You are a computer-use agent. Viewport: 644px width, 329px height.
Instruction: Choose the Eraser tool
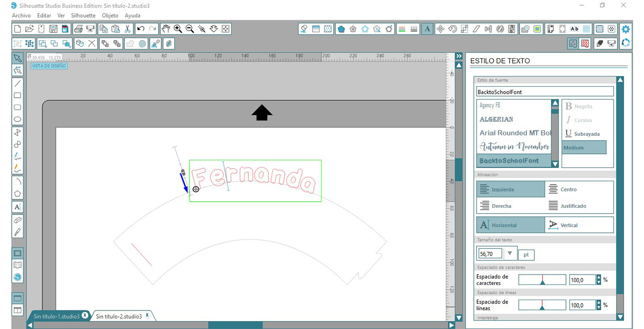pos(17,220)
